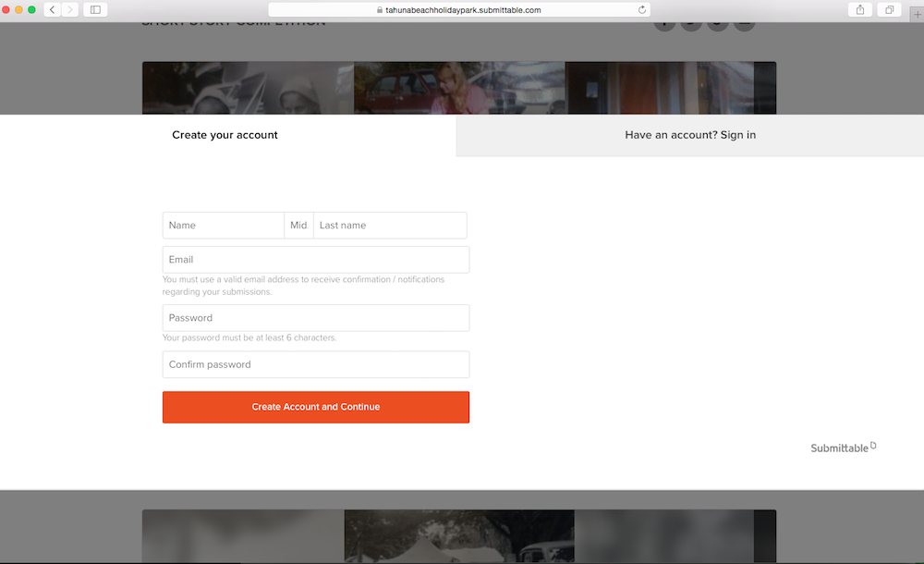This screenshot has height=564, width=924.
Task: Click the Confirm password field
Action: [x=315, y=364]
